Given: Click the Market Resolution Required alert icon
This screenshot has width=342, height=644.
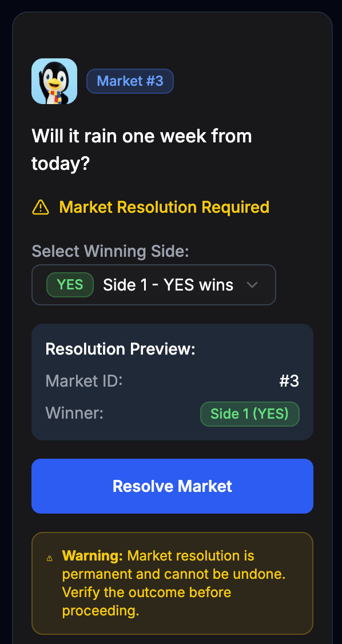Looking at the screenshot, I should tap(41, 208).
